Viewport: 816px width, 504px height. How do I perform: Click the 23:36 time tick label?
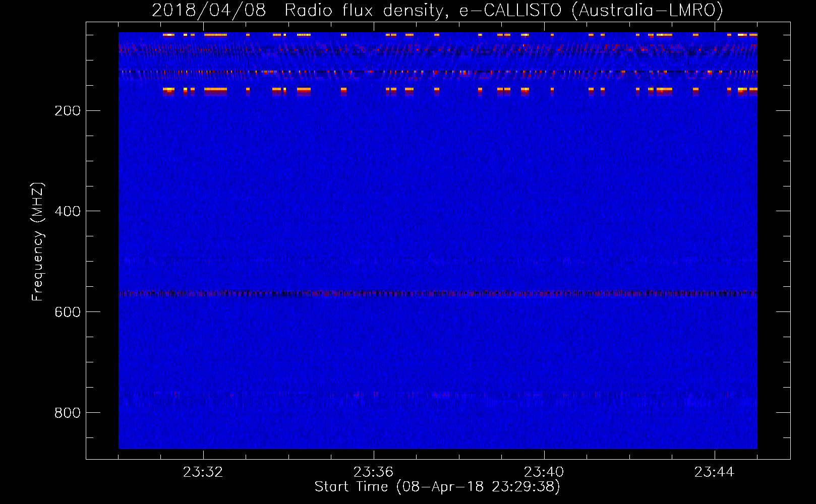(x=373, y=472)
